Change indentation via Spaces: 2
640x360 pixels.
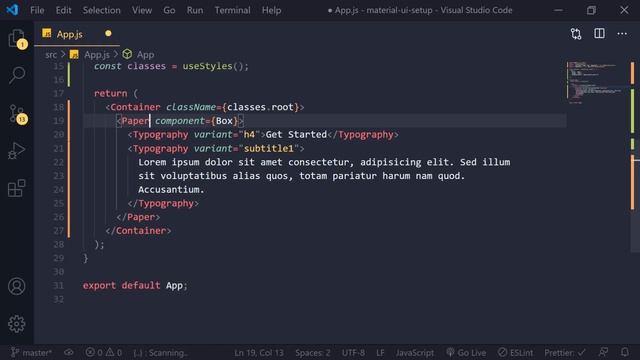[313, 353]
